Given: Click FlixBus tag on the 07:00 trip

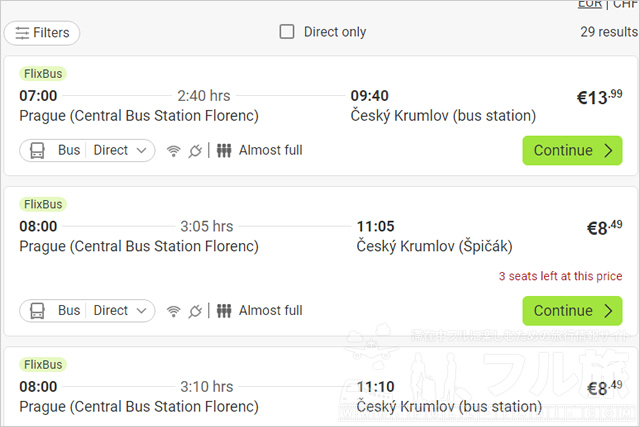Looking at the screenshot, I should 43,74.
